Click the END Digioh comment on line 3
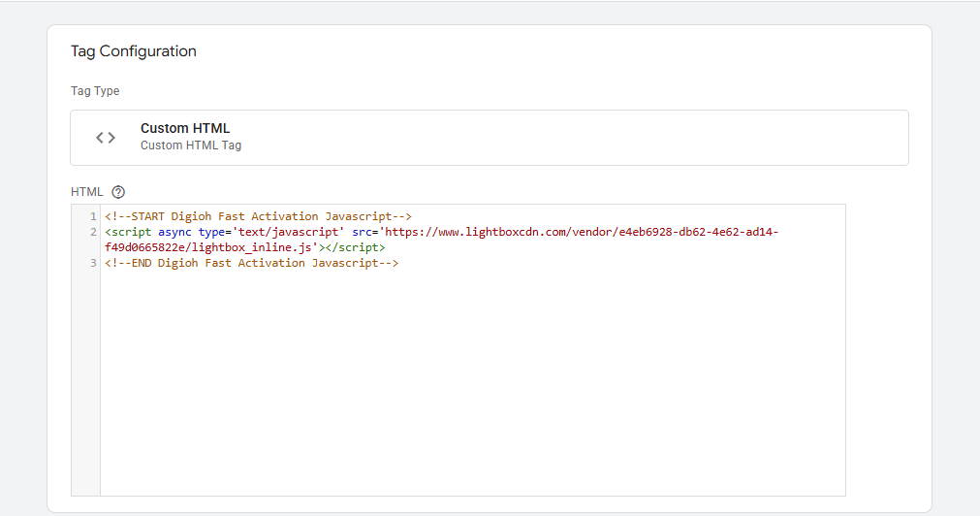The height and width of the screenshot is (516, 980). (x=251, y=263)
